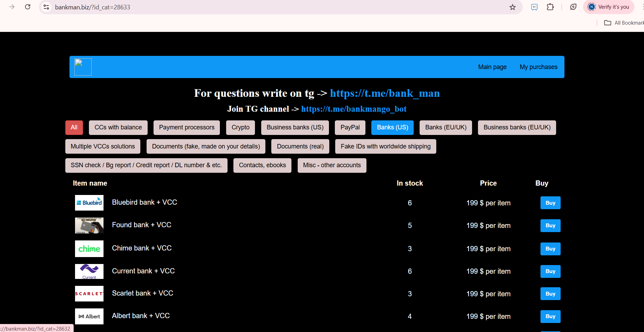Select PayPal category
Screen dimensions: 644x332
[x=350, y=128]
